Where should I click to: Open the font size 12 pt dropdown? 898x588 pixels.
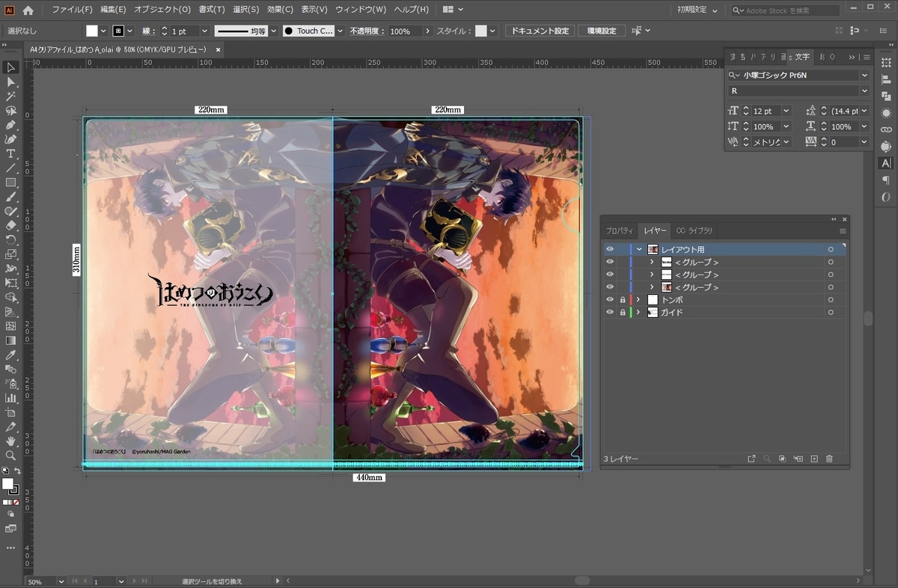786,111
